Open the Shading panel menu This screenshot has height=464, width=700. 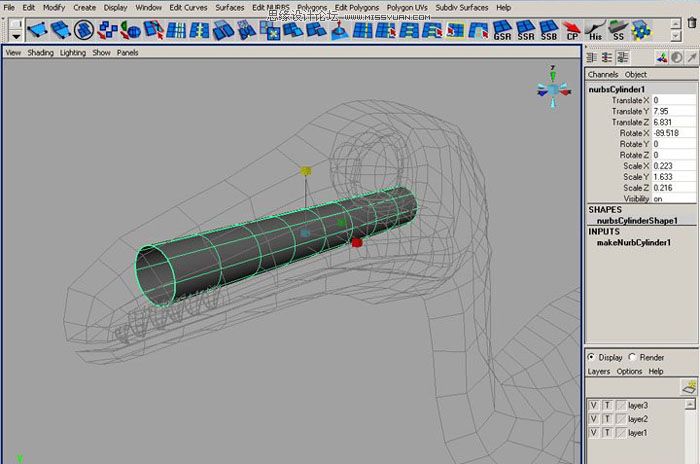41,52
